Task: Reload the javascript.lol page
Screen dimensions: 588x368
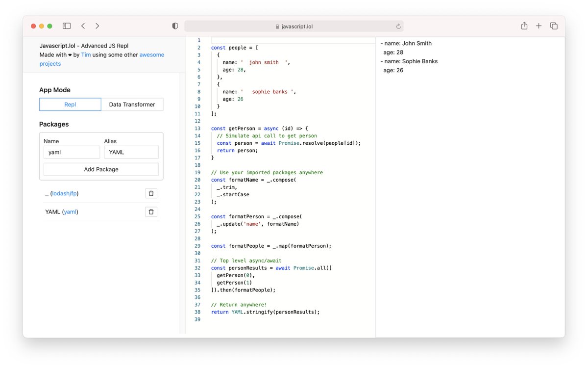Action: pyautogui.click(x=398, y=26)
